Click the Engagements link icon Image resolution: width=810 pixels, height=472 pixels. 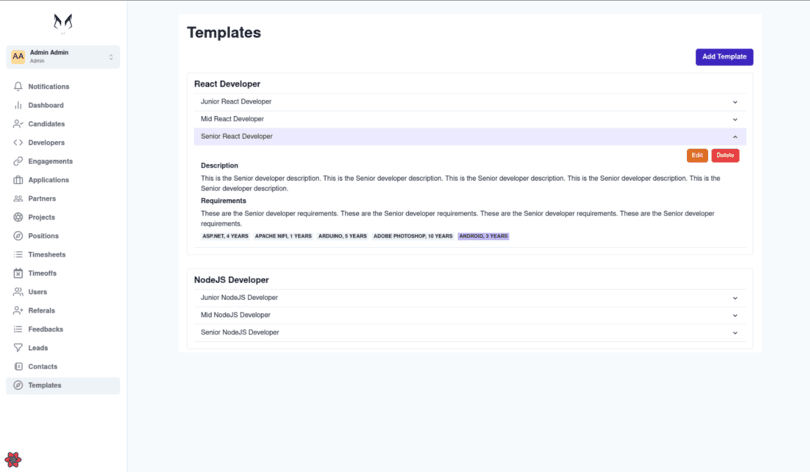click(18, 161)
